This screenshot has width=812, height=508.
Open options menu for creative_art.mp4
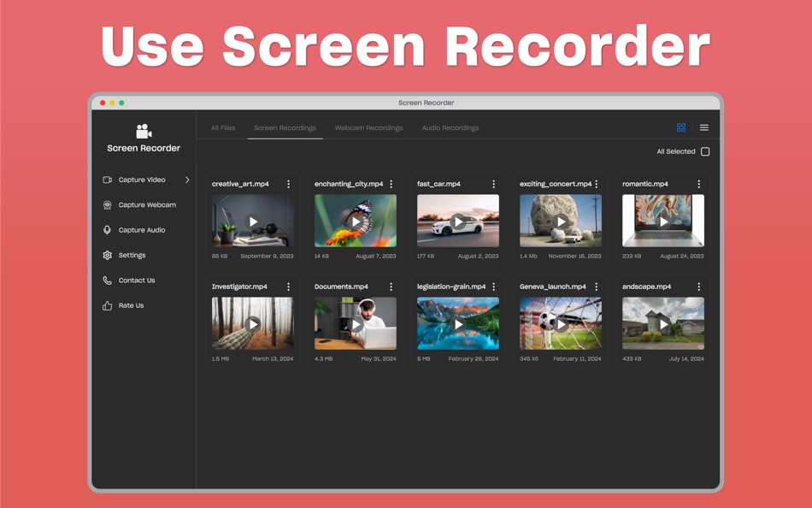(x=288, y=183)
